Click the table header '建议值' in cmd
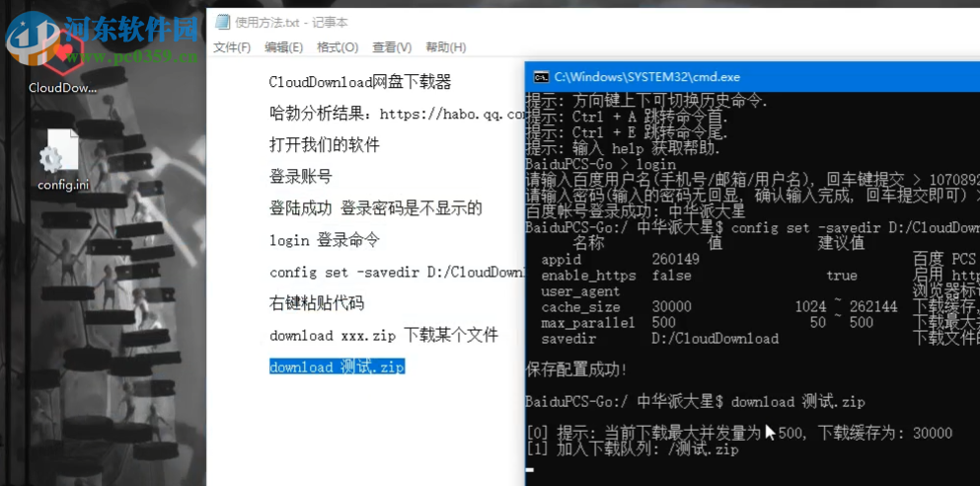The image size is (980, 486). 841,243
